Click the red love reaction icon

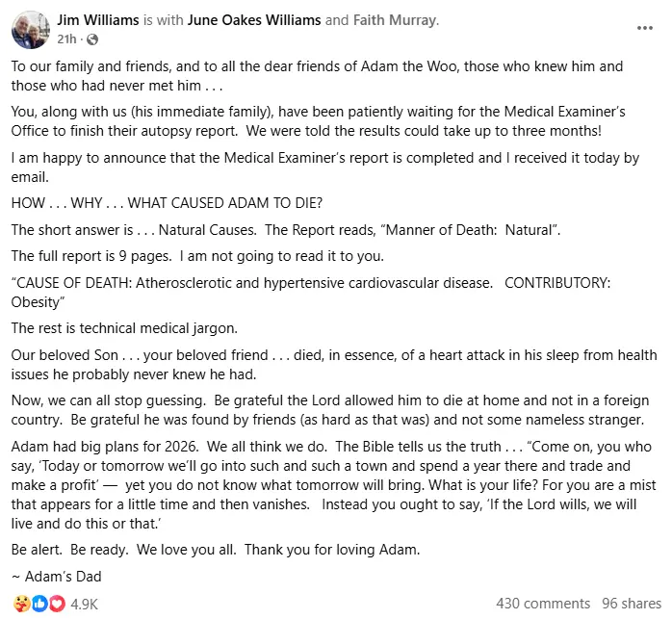56,604
